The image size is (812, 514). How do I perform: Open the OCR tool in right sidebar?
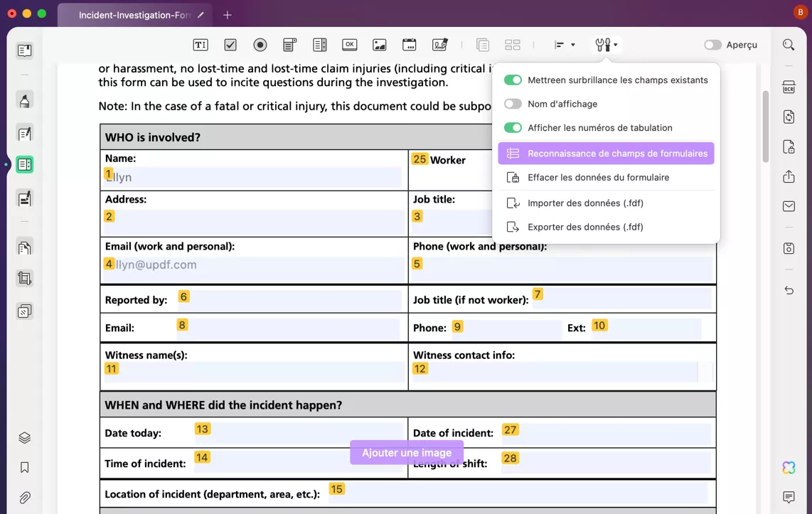pyautogui.click(x=789, y=87)
